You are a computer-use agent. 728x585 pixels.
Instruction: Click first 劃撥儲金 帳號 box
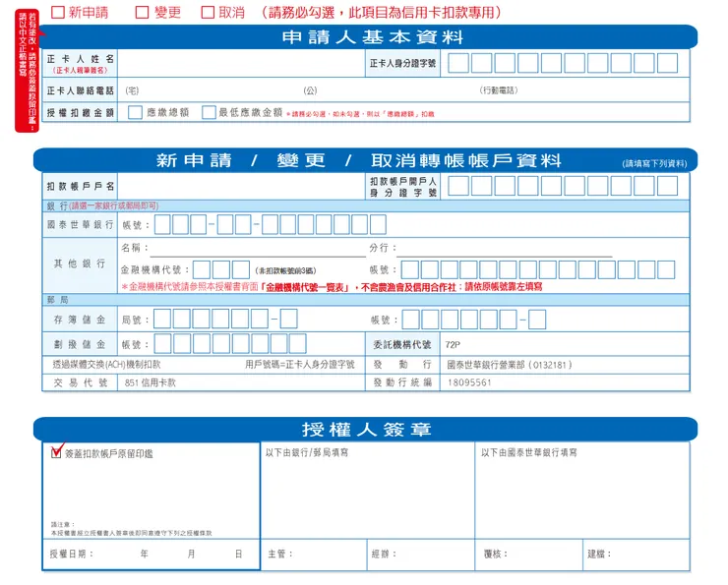click(163, 344)
